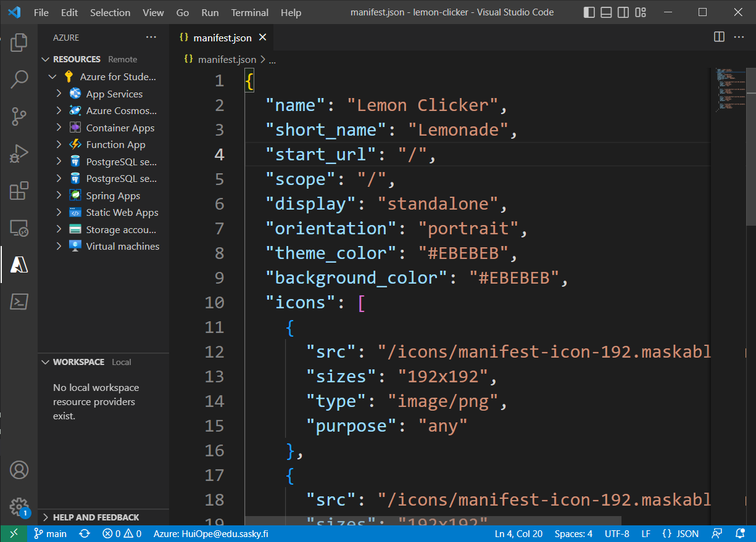The height and width of the screenshot is (542, 756).
Task: Select the manifest.json editor tab
Action: 223,38
